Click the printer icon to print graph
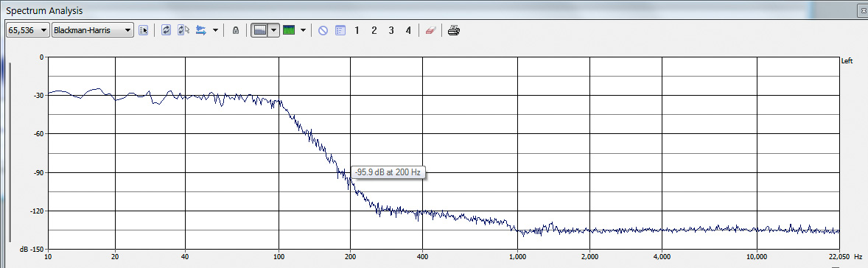Screen dimensions: 868x268 454,30
